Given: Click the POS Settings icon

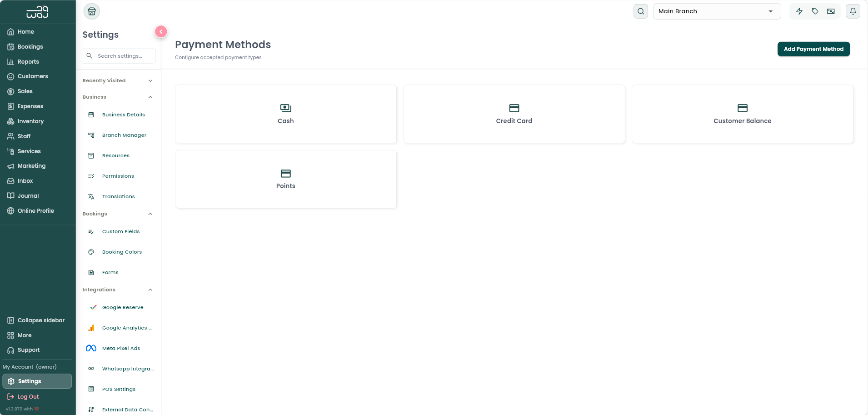Looking at the screenshot, I should tap(91, 389).
